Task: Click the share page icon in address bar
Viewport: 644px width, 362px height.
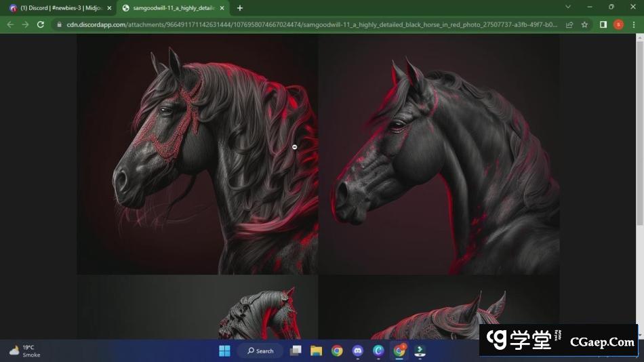Action: tap(569, 24)
